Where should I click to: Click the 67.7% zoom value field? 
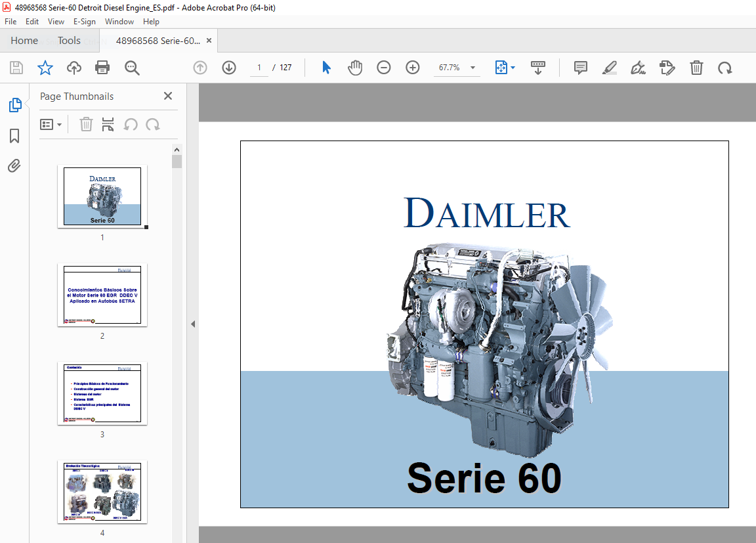coord(450,68)
